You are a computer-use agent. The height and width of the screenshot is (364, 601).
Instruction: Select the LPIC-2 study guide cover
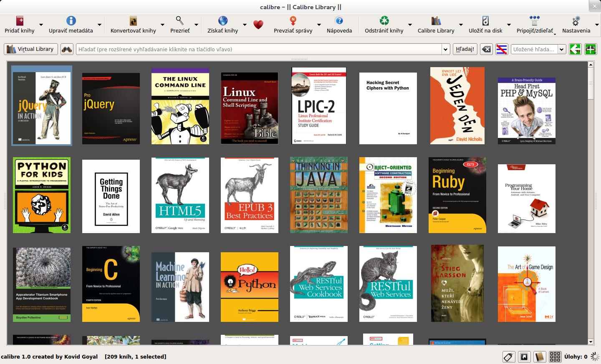coord(319,106)
